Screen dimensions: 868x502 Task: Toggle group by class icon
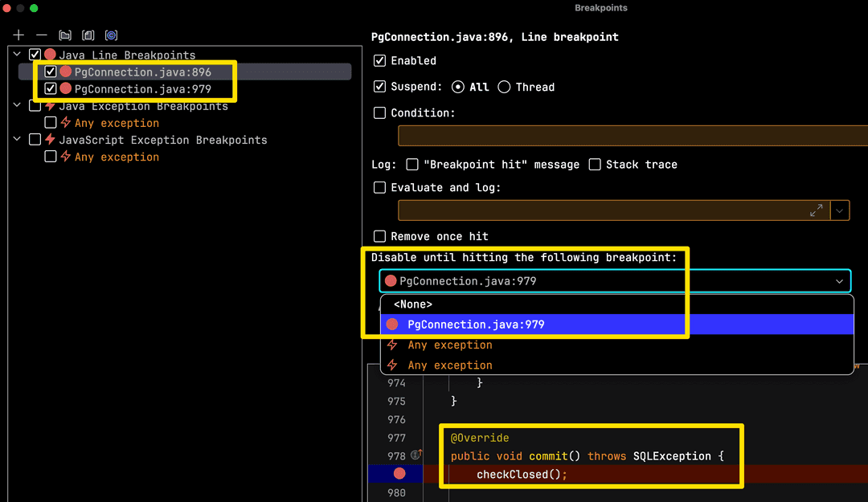point(112,35)
